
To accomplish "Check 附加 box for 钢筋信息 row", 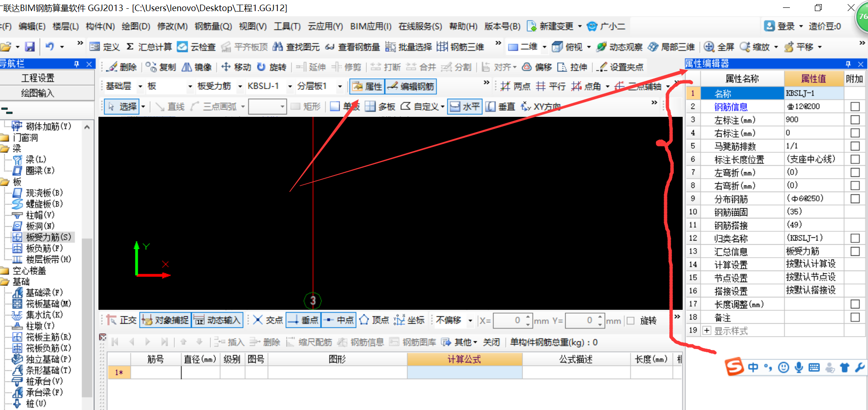I will coord(855,107).
